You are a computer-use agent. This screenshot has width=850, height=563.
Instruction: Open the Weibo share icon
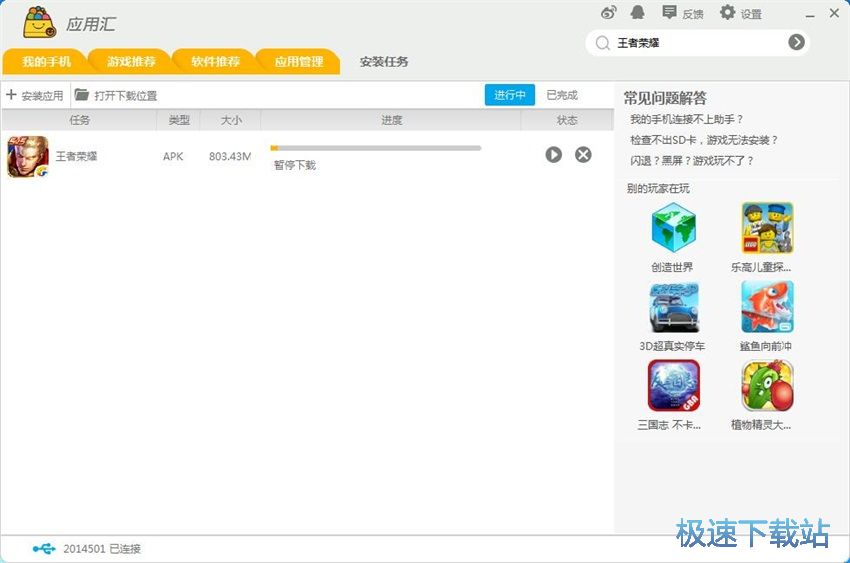[x=609, y=12]
